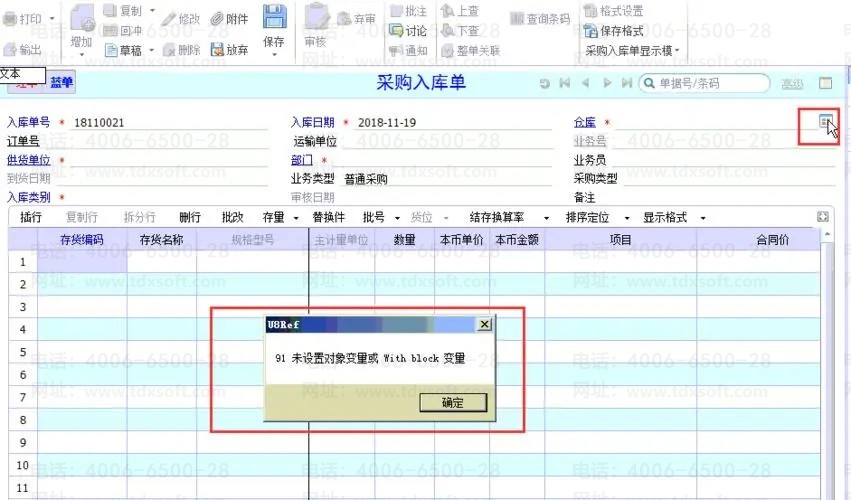Expand the 排序定位 dropdown
851x500 pixels.
pyautogui.click(x=627, y=218)
